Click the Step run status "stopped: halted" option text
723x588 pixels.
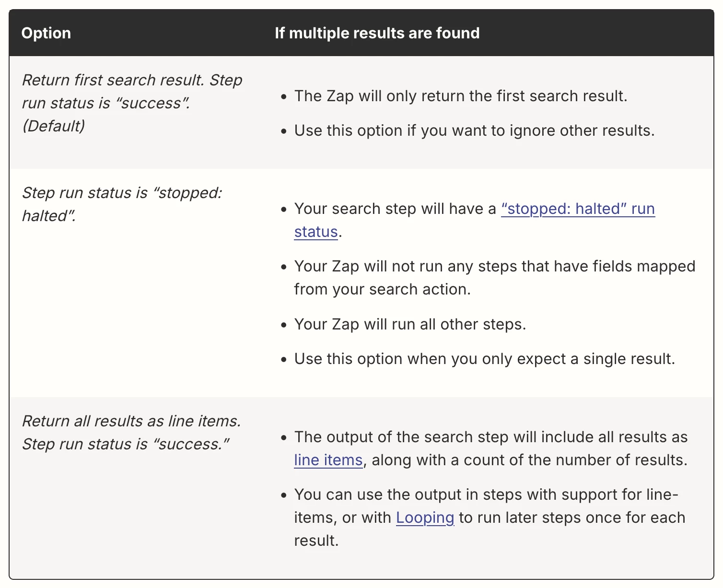point(122,204)
